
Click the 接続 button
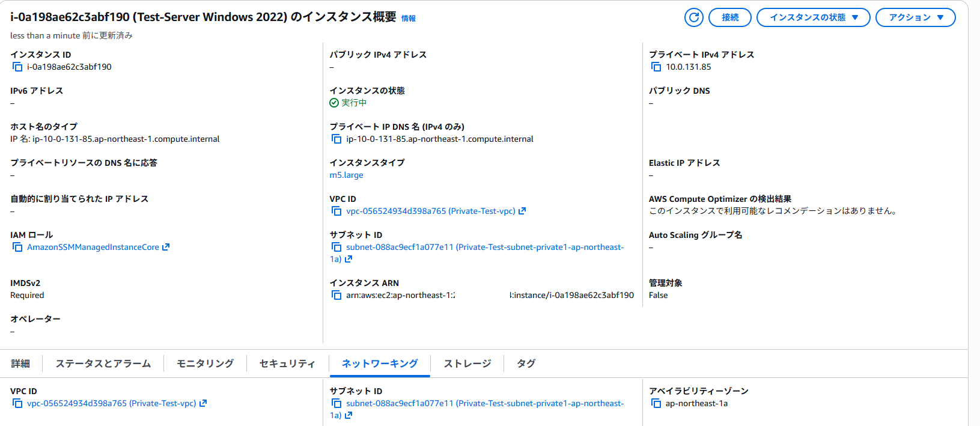click(730, 17)
